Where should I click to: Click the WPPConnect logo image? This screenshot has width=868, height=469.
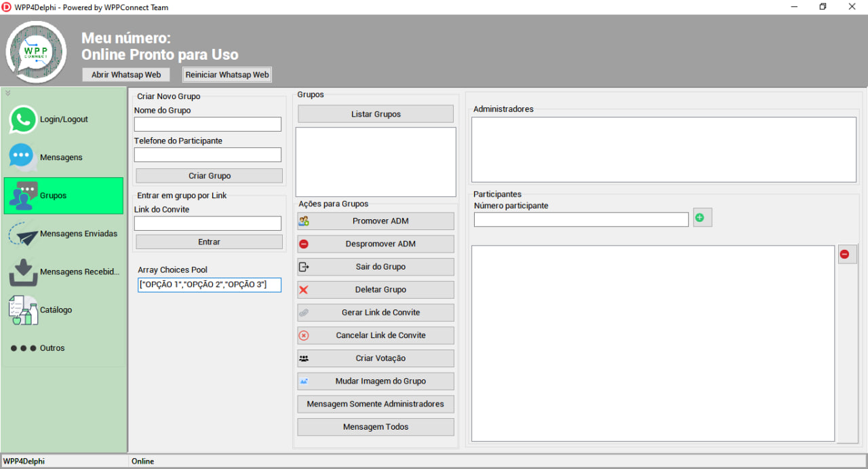pos(36,52)
